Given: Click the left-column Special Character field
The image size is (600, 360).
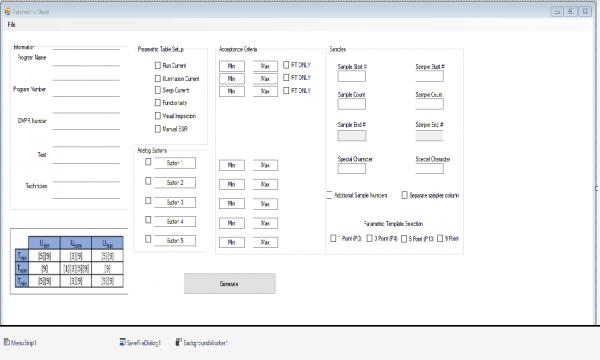Looking at the screenshot, I should 352,168.
